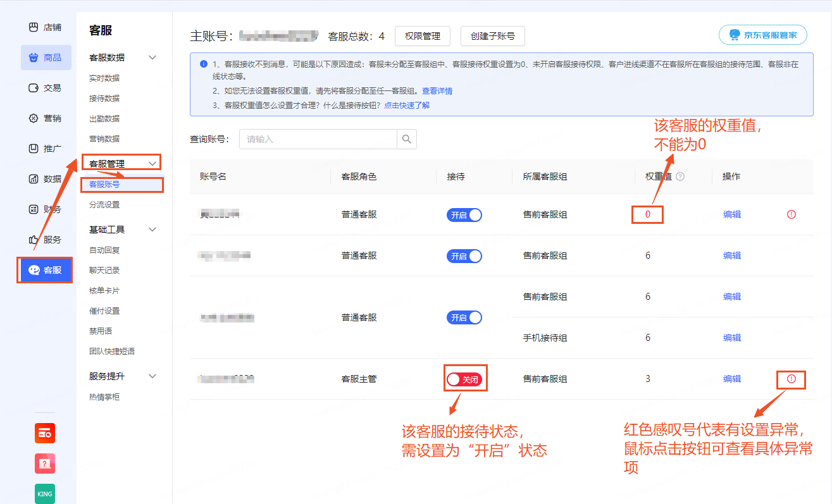Viewport: 832px width, 504px height.
Task: Toggle 接待 switch for the two-group 普通客服 account
Action: point(464,317)
